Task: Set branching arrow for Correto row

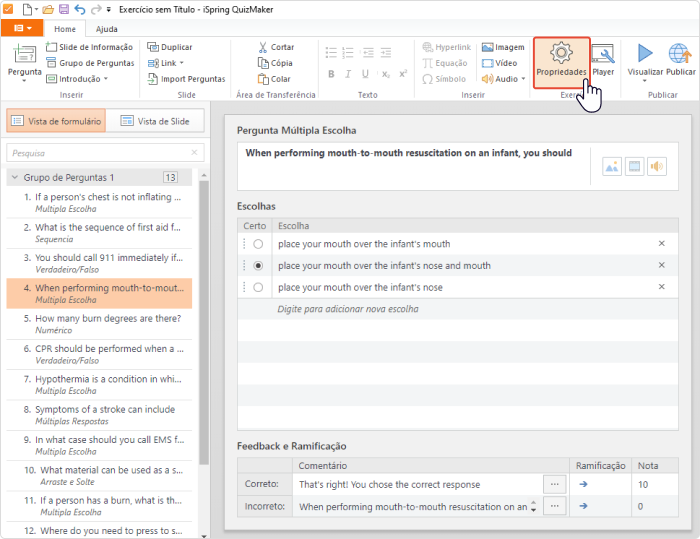Action: 583,484
